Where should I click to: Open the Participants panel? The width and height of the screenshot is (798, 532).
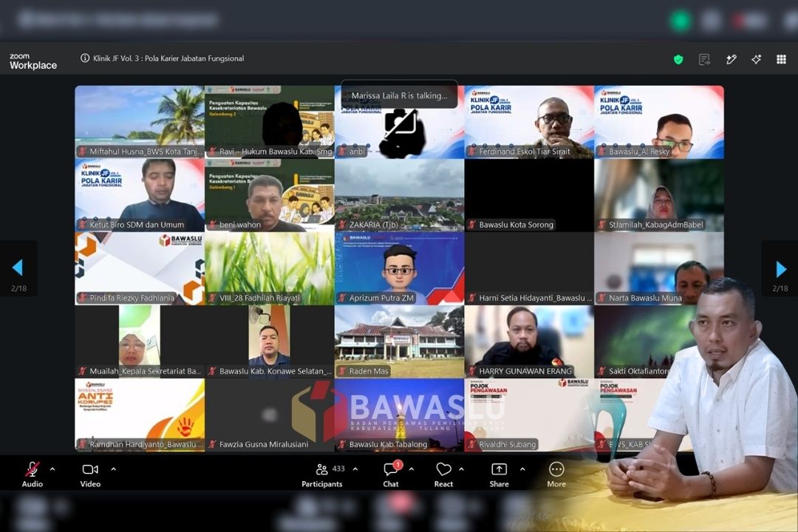(x=322, y=475)
